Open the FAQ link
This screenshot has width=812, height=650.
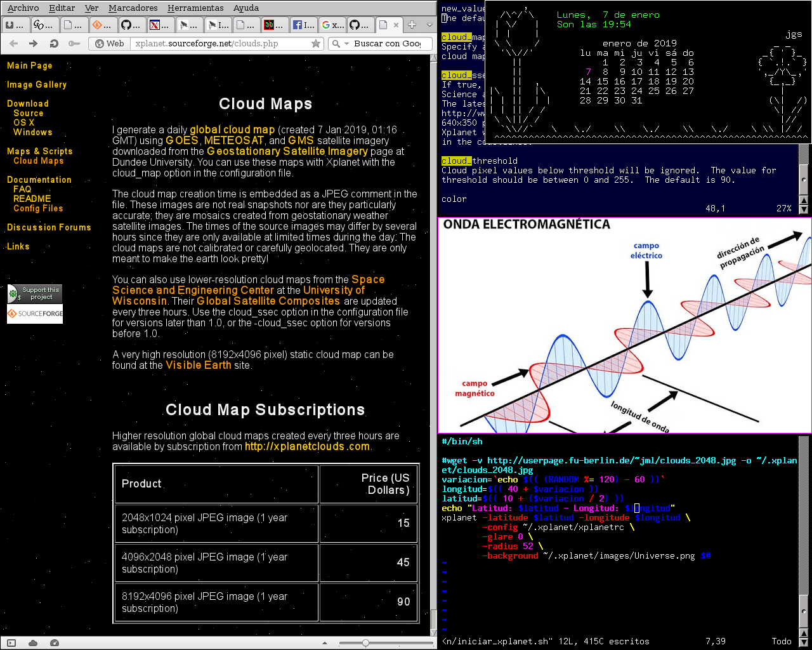tap(22, 189)
